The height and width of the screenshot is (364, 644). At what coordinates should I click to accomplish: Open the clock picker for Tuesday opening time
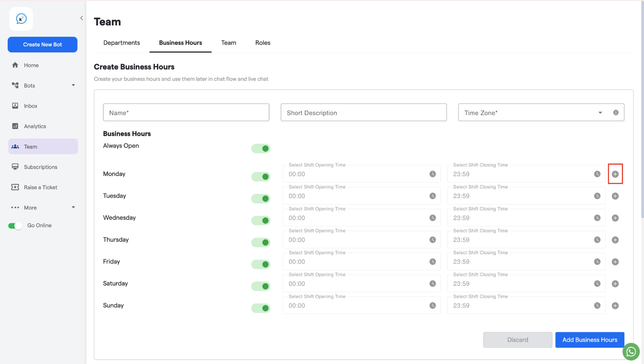click(x=433, y=196)
